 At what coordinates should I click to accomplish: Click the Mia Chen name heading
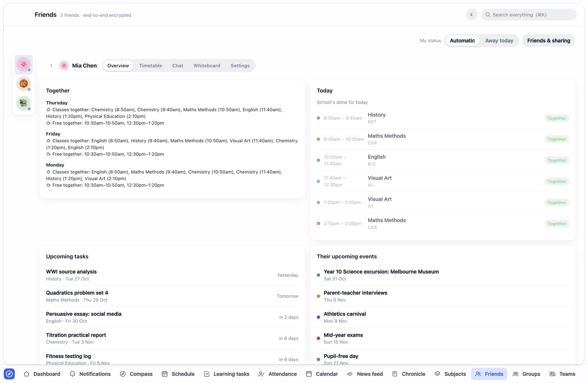pyautogui.click(x=85, y=65)
